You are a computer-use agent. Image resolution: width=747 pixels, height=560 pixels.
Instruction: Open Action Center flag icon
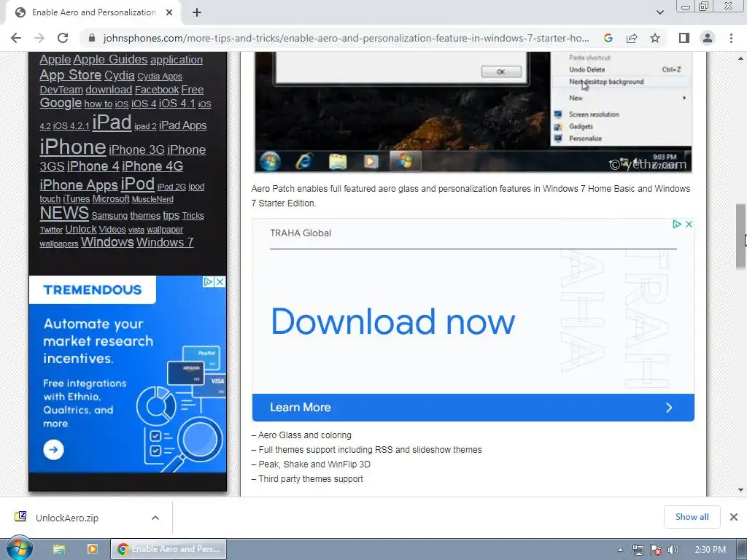(656, 550)
